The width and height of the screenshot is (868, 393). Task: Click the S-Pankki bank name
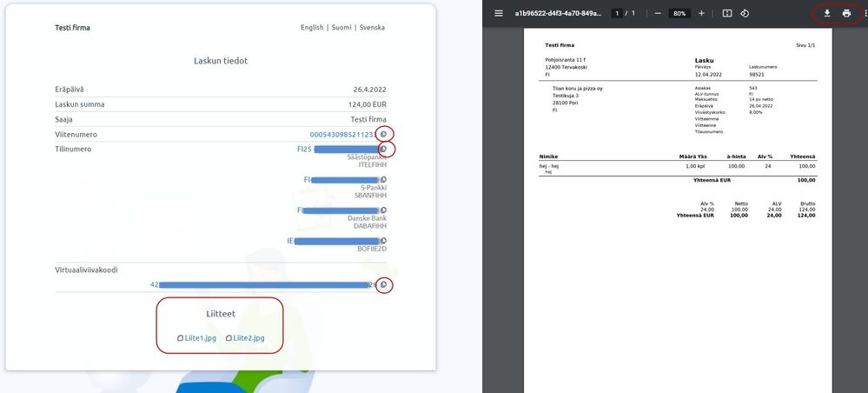pyautogui.click(x=374, y=187)
